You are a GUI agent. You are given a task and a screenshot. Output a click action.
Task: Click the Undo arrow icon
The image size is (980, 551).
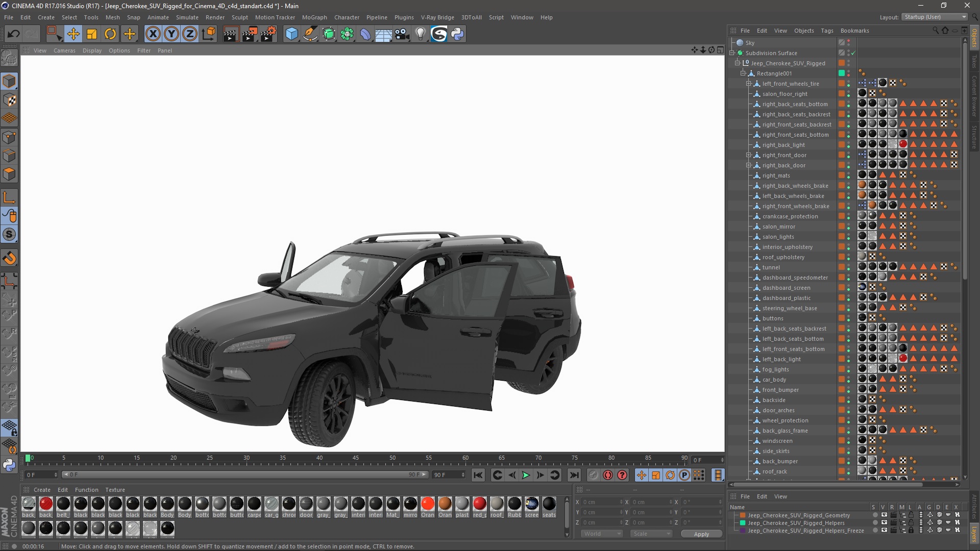[14, 34]
